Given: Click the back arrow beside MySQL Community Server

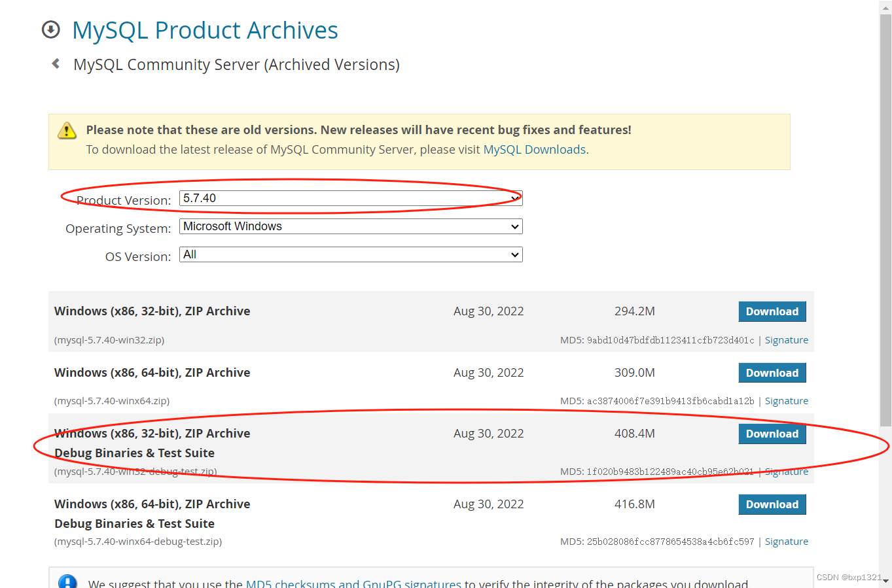Looking at the screenshot, I should (x=56, y=63).
